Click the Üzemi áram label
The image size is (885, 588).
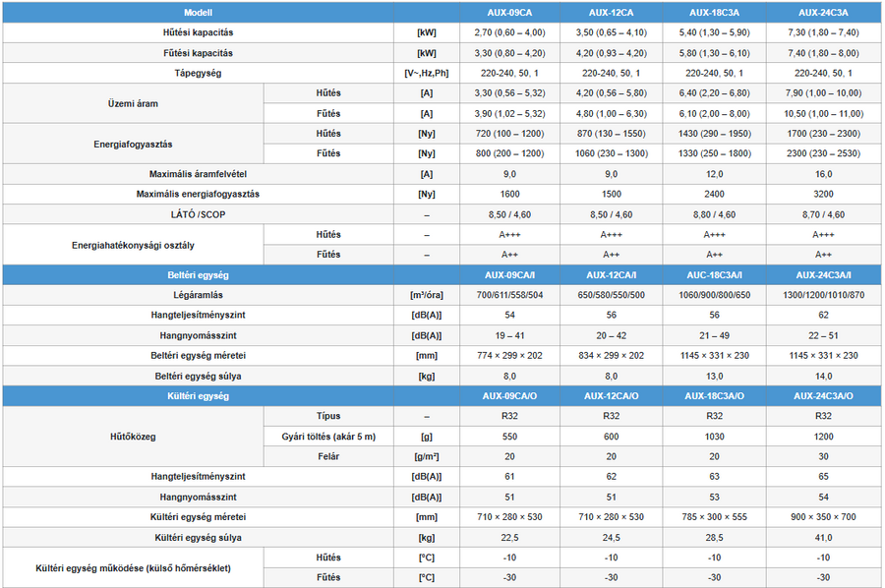click(133, 103)
